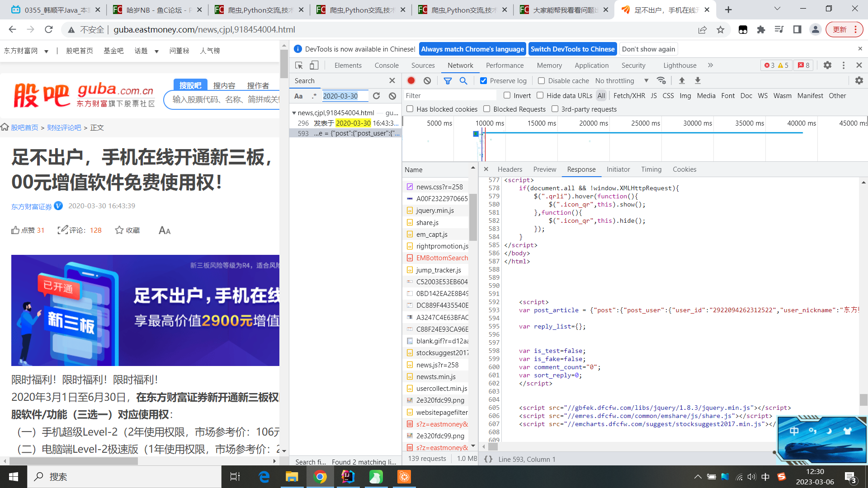Expand 东方财富网 dropdown menu
This screenshot has height=488, width=868.
[46, 52]
